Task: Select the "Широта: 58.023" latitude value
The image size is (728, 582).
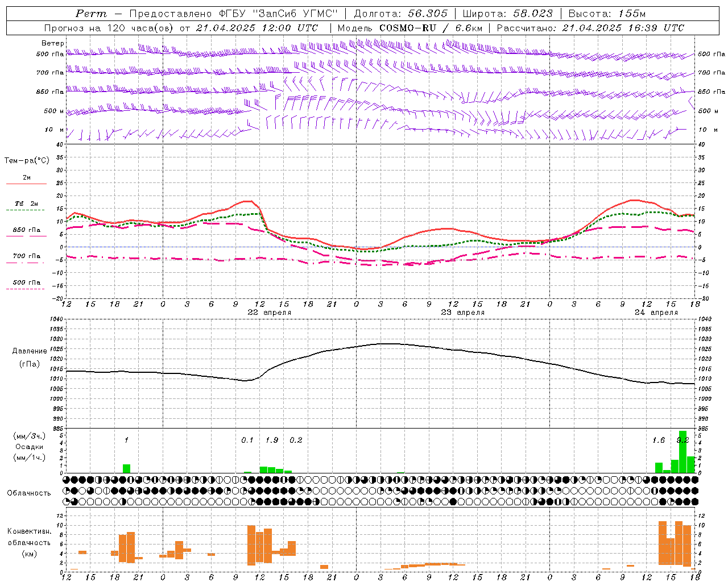Action: click(x=507, y=14)
